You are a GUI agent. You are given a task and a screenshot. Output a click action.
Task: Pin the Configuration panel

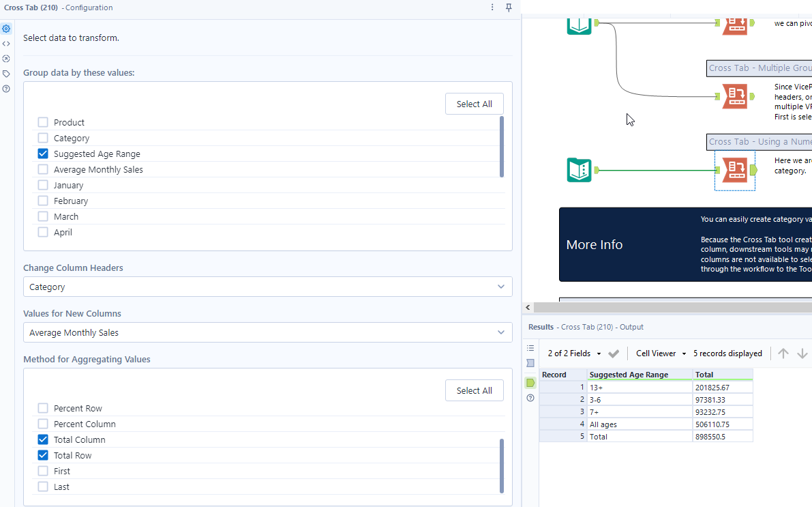click(x=509, y=7)
